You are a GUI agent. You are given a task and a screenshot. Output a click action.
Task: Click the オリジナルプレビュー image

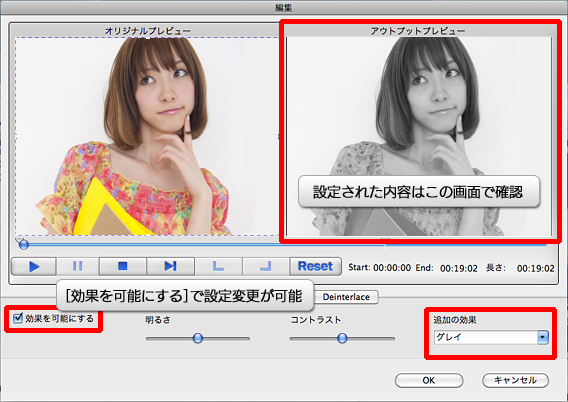[x=147, y=136]
